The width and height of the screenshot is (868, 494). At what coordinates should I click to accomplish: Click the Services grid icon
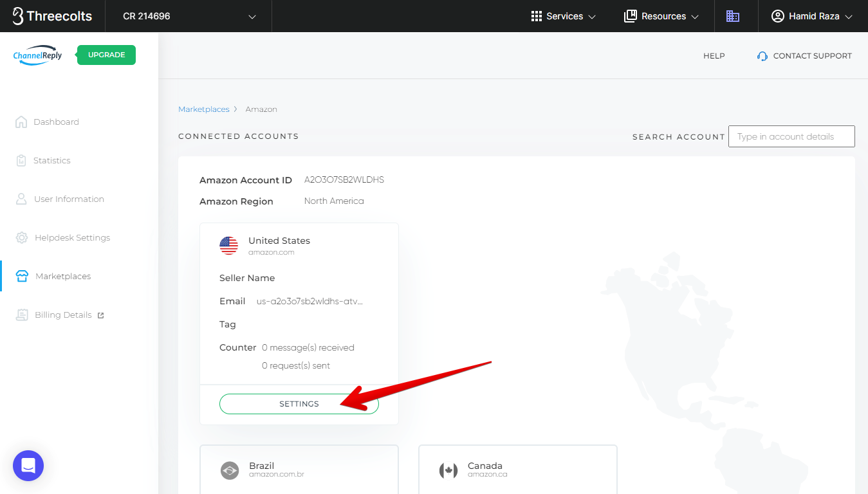coord(537,16)
